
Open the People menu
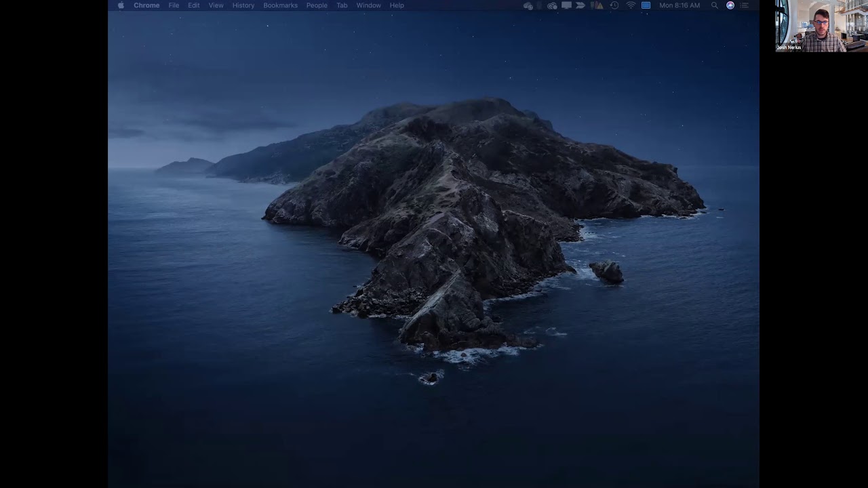[317, 5]
